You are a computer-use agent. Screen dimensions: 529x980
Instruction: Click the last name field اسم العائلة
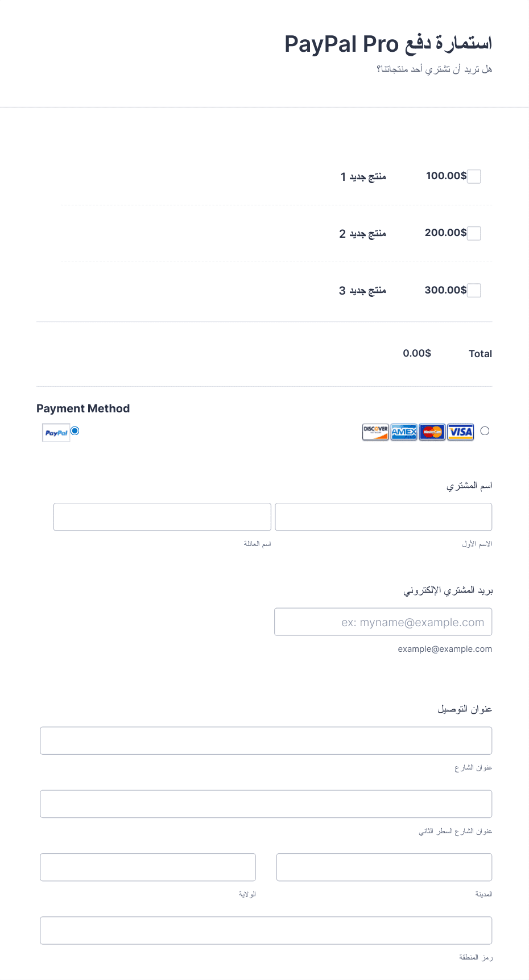(162, 517)
